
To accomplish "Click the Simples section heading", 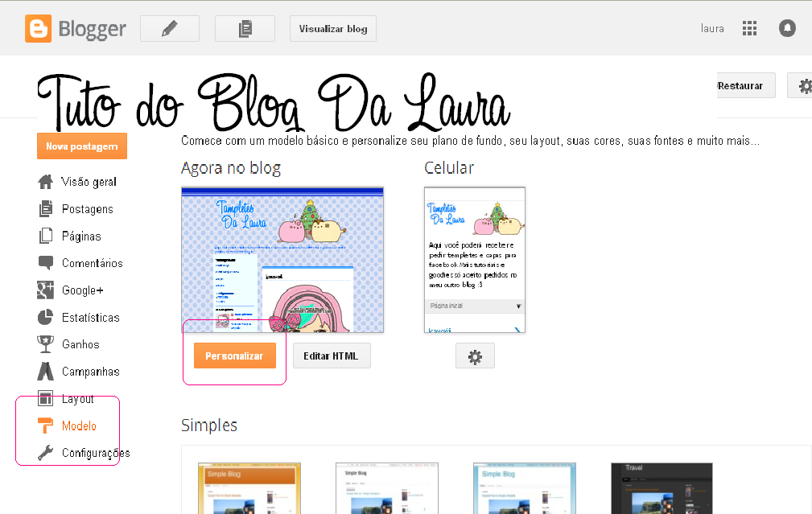I will pos(209,426).
